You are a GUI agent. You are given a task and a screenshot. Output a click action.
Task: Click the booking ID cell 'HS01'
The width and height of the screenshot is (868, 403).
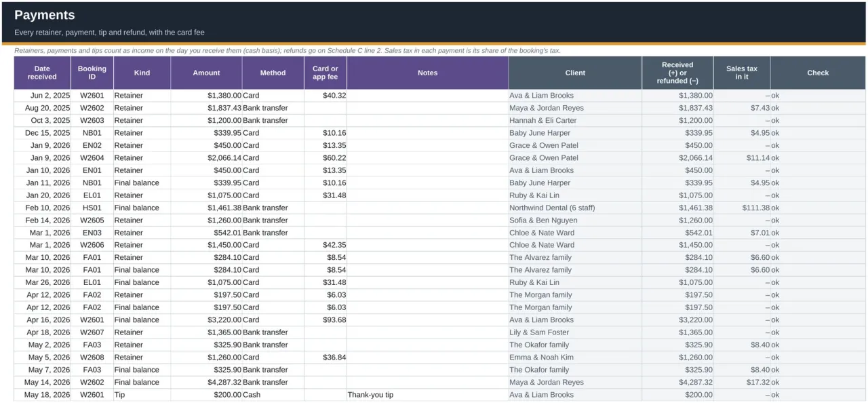(x=92, y=208)
